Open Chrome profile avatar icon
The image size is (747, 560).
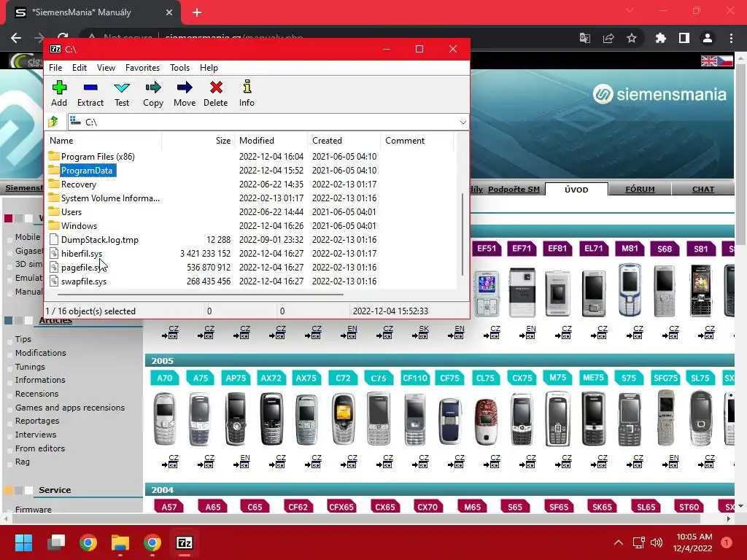point(708,38)
